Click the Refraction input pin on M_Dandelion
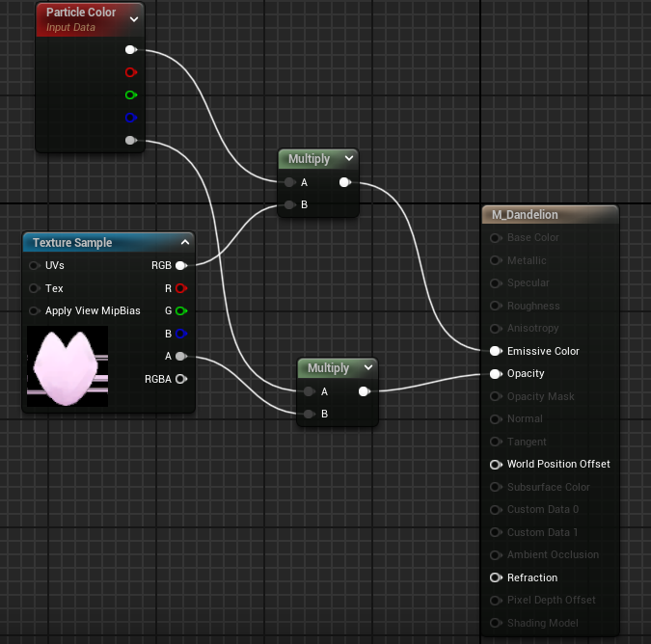This screenshot has height=644, width=651. coord(496,577)
